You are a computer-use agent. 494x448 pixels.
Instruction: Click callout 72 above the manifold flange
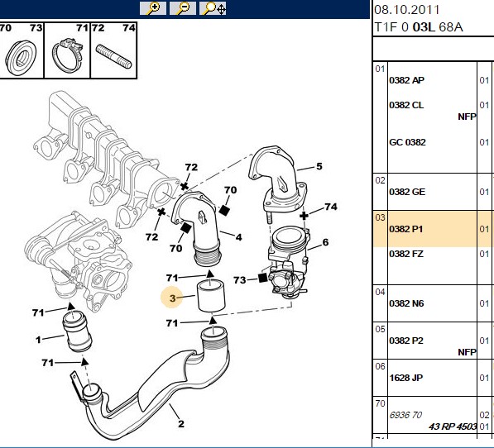[x=191, y=167]
